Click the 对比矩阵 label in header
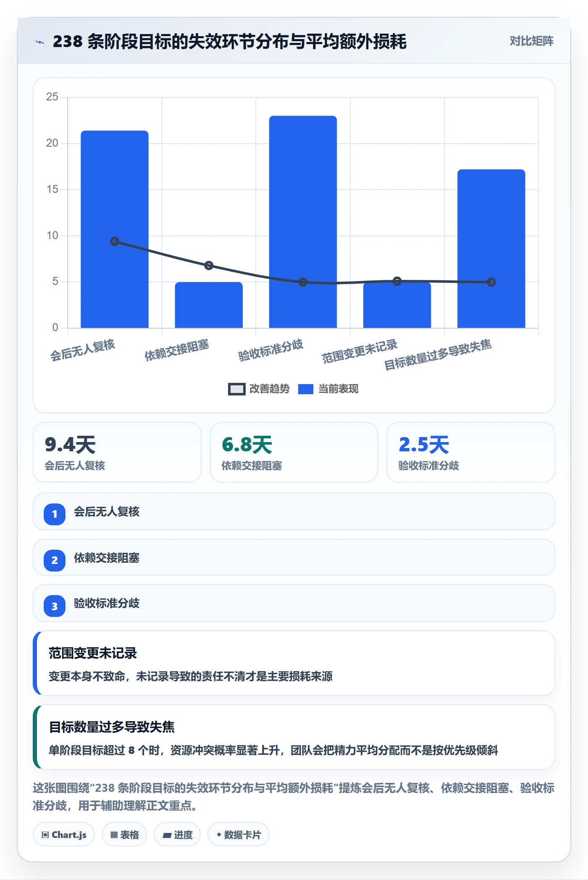 pos(531,41)
